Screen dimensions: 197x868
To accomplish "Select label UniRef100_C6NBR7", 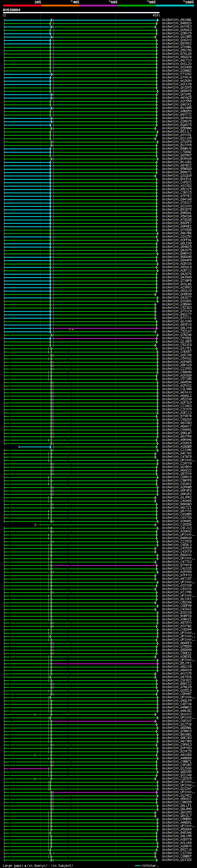I will click(176, 856).
